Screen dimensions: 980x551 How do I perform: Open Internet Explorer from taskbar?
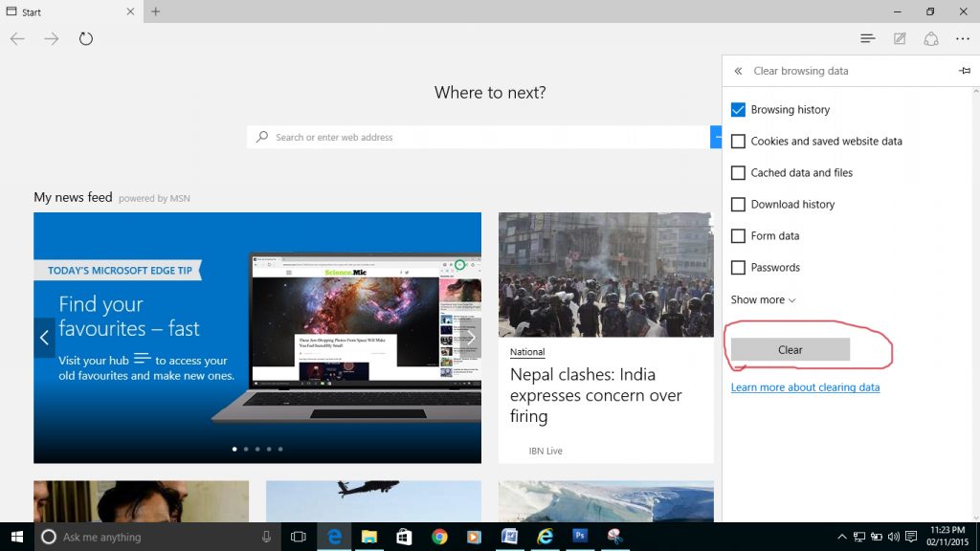[545, 537]
